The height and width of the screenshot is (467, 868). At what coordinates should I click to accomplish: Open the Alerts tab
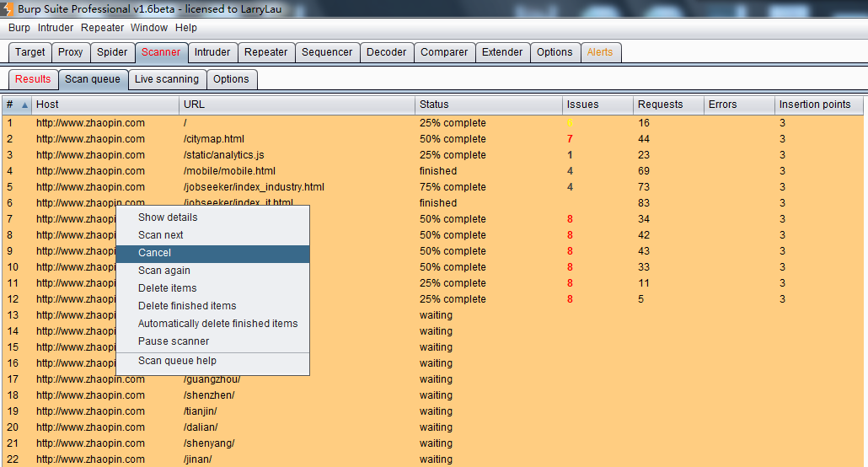[600, 52]
